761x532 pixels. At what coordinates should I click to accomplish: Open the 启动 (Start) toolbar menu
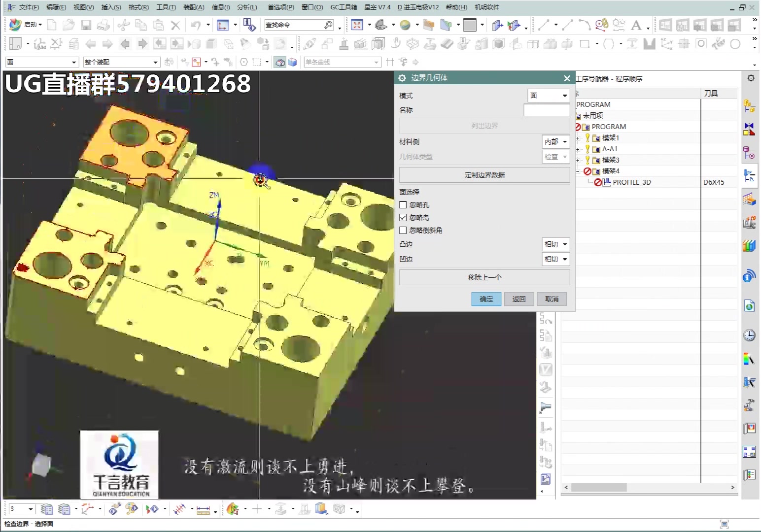(x=31, y=25)
